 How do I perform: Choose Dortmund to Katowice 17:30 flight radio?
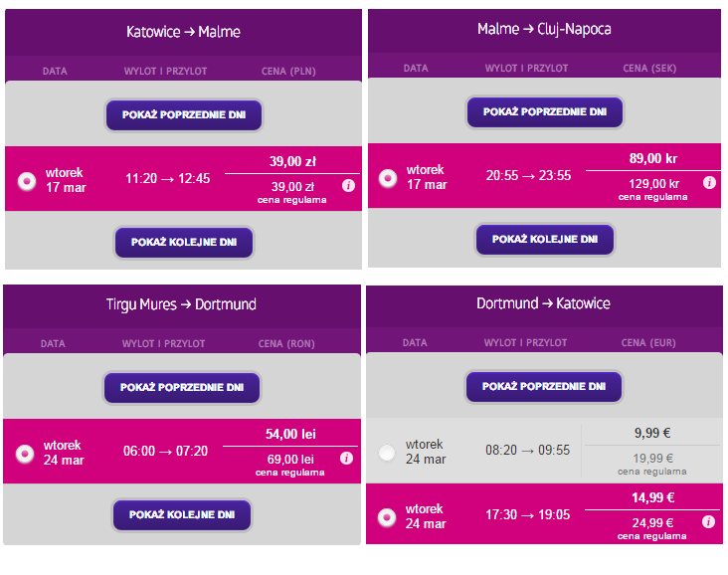tap(387, 517)
